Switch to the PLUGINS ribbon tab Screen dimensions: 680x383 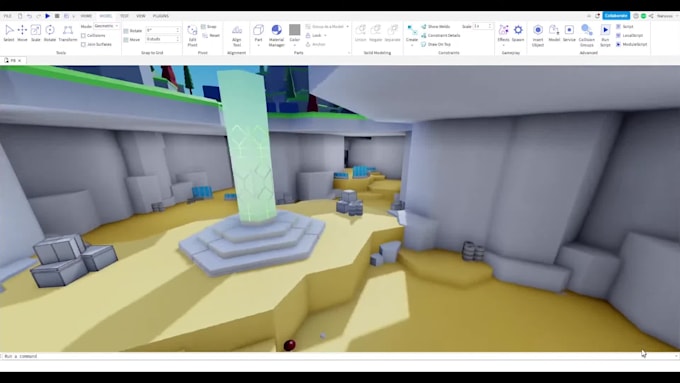click(x=161, y=16)
